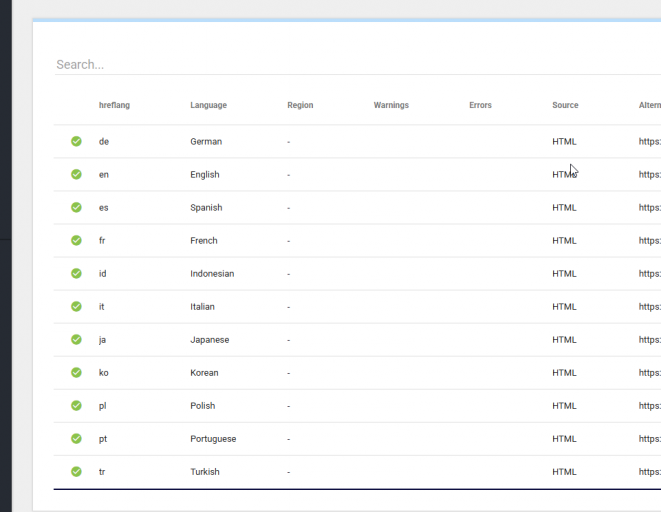
Task: Sort by the Language column header
Action: [208, 105]
